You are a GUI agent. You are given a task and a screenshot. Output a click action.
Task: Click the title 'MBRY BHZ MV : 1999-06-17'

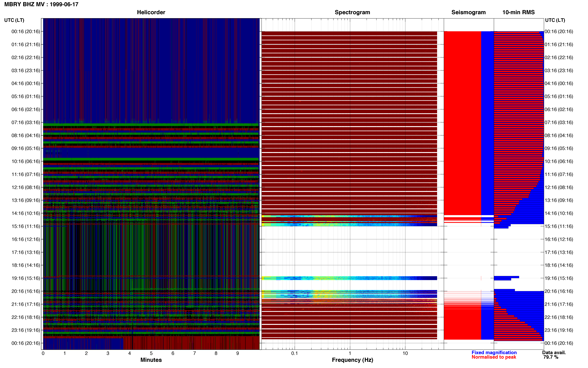[x=41, y=4]
